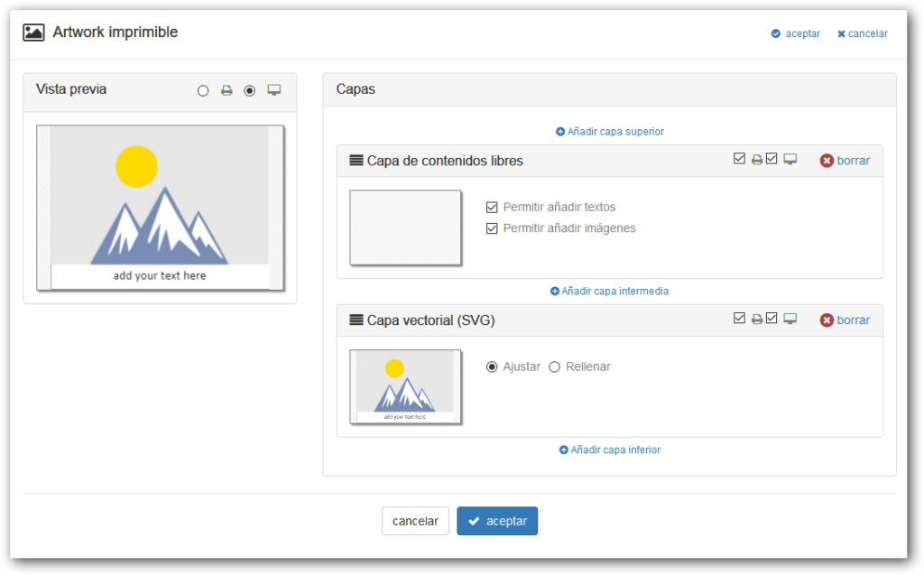924x575 pixels.
Task: Click the cancelar link in the dialog header
Action: [x=863, y=33]
